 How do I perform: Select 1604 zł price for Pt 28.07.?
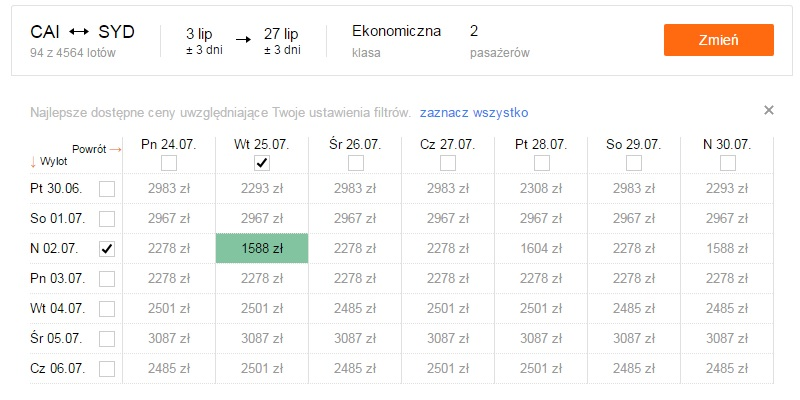pos(541,248)
